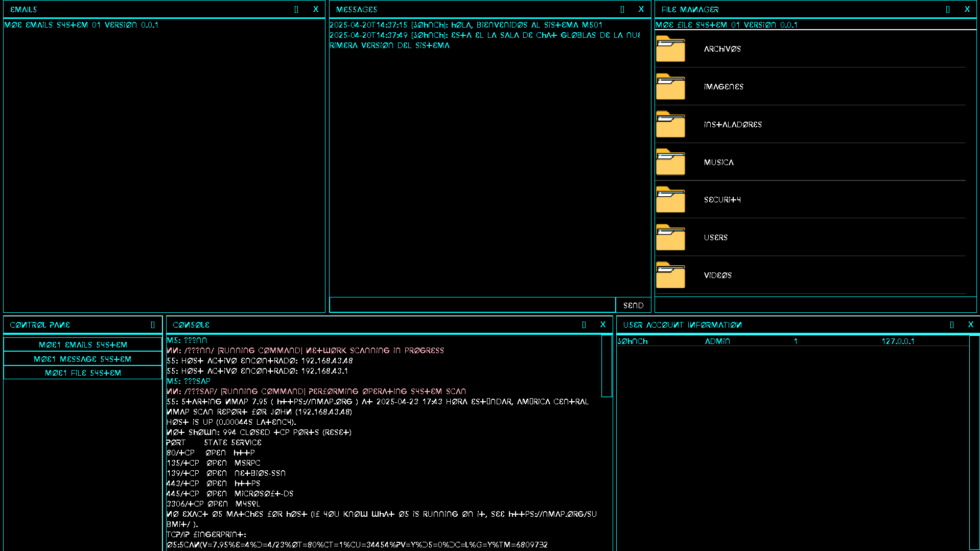Image resolution: width=980 pixels, height=551 pixels.
Task: Maximize the File Manager window
Action: click(948, 9)
